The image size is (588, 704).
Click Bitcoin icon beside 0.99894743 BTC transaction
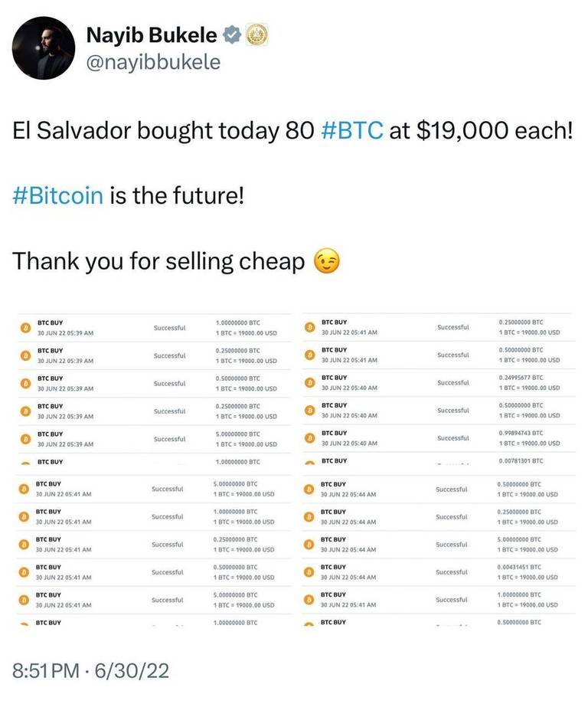pyautogui.click(x=309, y=437)
